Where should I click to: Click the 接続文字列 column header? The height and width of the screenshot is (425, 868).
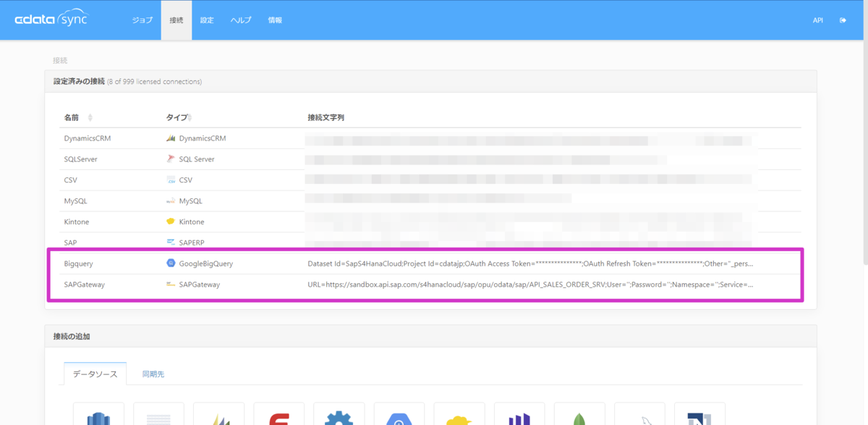[325, 117]
